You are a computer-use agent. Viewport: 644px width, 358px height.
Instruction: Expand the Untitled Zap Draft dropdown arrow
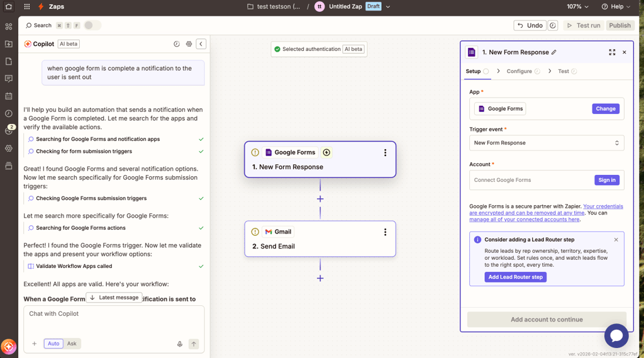[387, 6]
